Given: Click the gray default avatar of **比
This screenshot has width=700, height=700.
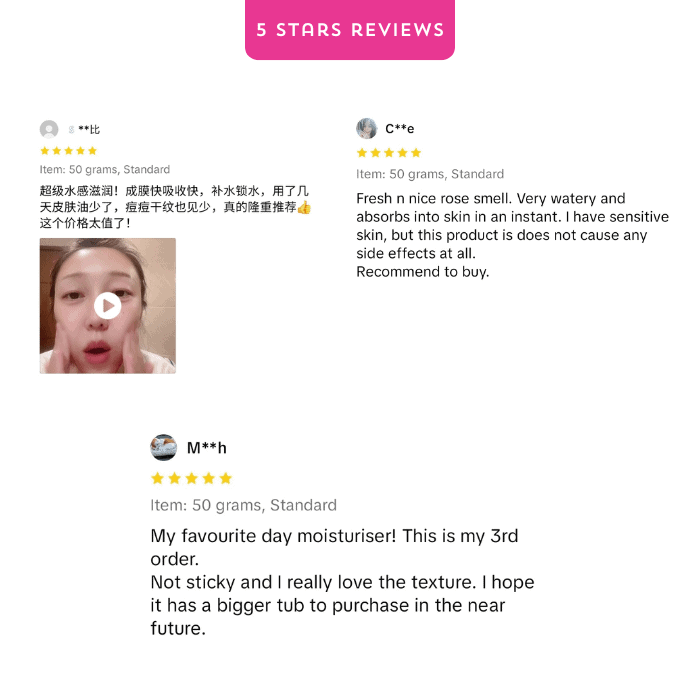Looking at the screenshot, I should click(49, 129).
